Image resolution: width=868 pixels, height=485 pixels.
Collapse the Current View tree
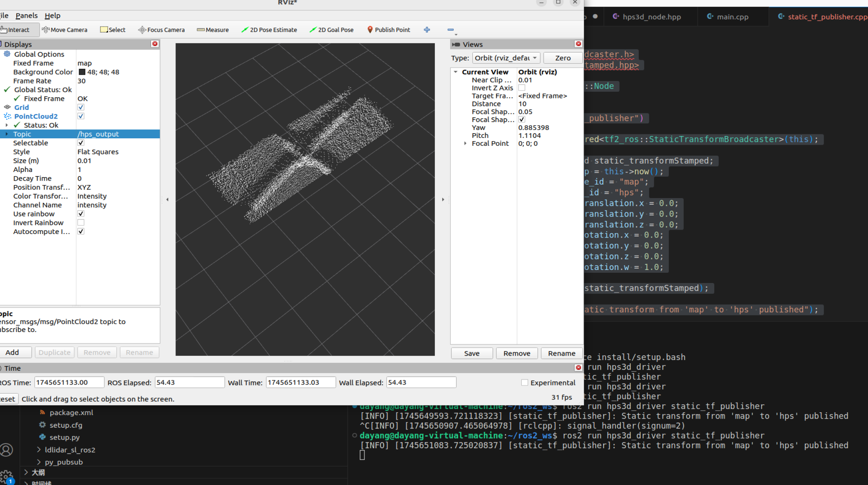[x=456, y=72]
